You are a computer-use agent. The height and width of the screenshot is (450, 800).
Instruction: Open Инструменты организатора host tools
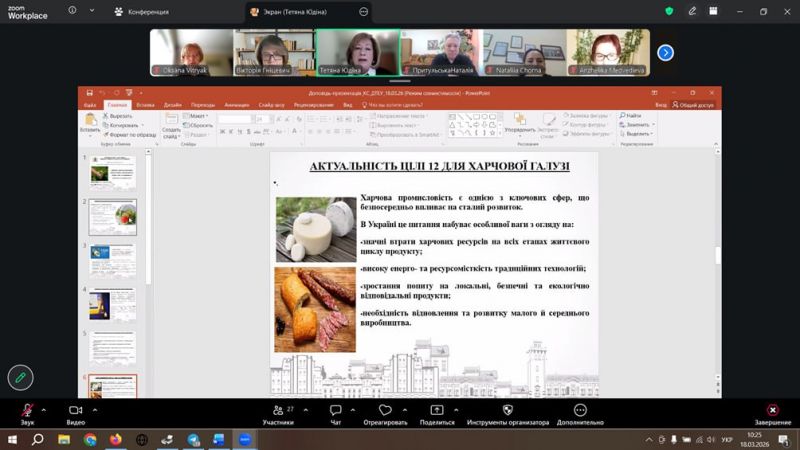point(507,411)
